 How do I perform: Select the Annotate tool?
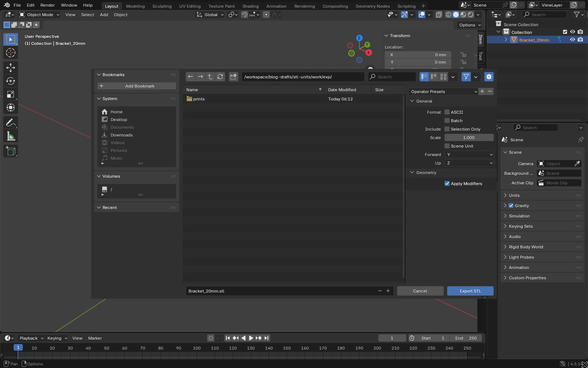tap(11, 123)
